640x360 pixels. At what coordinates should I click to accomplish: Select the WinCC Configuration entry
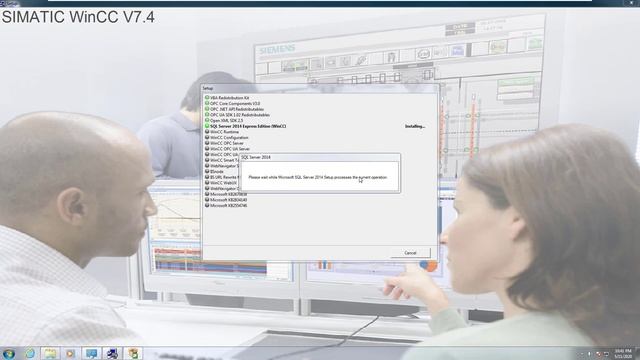(229, 138)
